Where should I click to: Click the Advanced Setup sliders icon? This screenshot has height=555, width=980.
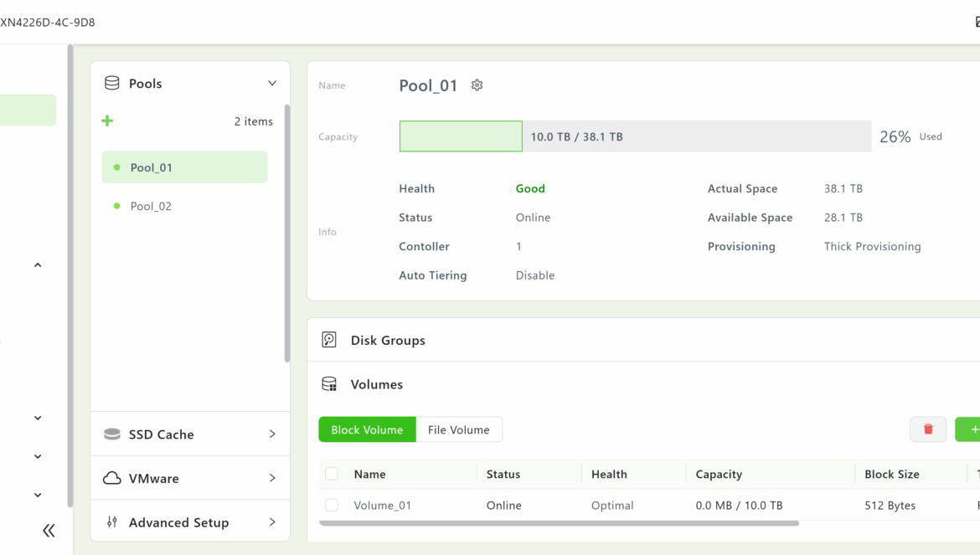111,522
